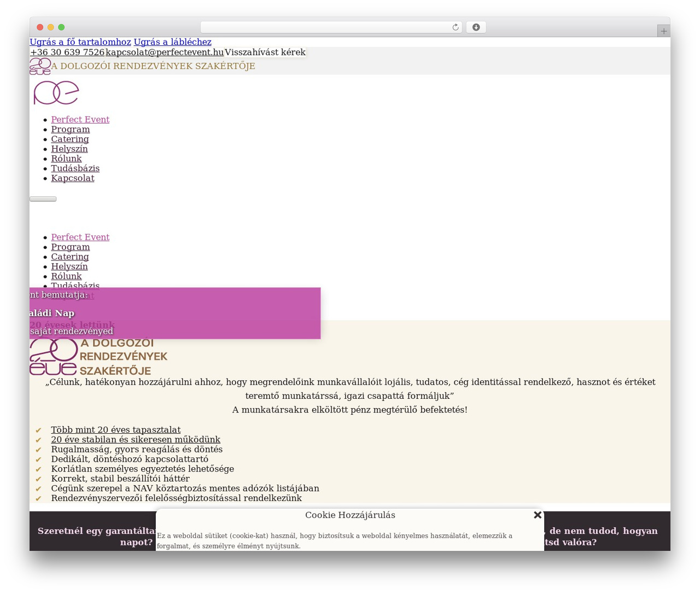Image resolution: width=700 pixels, height=593 pixels.
Task: Click Korlátlan személyes egyeztetés lehetősége text
Action: tap(143, 469)
